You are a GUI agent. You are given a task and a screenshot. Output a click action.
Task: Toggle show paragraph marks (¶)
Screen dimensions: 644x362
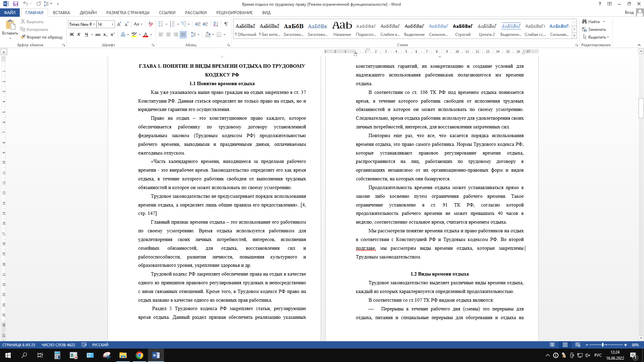point(226,24)
